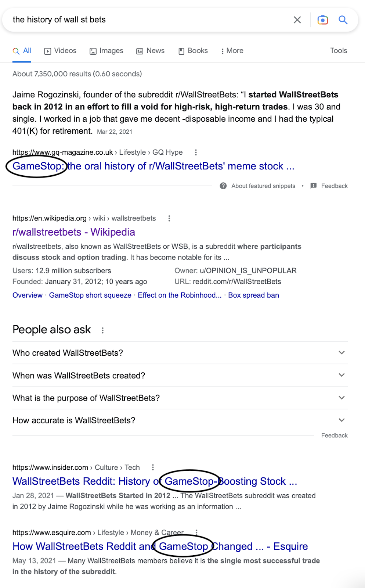This screenshot has height=588, width=365.
Task: Click the Feedback flag icon under snippet
Action: (x=314, y=186)
